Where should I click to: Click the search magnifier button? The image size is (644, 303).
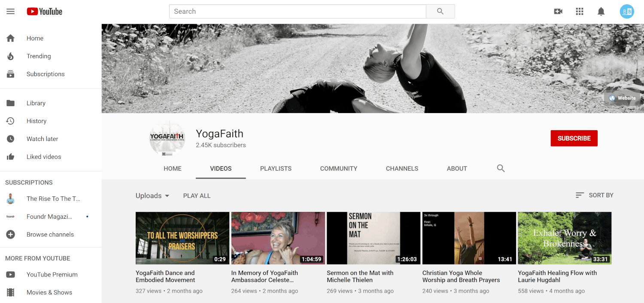point(440,12)
